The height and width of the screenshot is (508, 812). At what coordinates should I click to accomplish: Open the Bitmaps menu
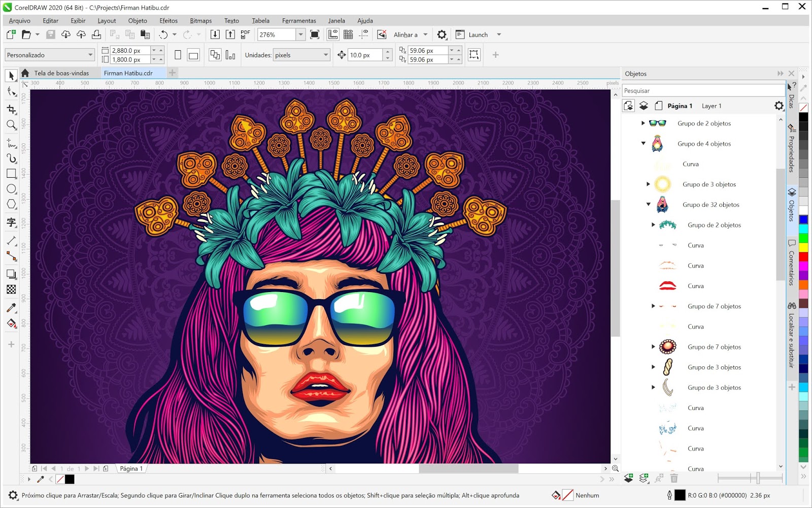click(200, 21)
